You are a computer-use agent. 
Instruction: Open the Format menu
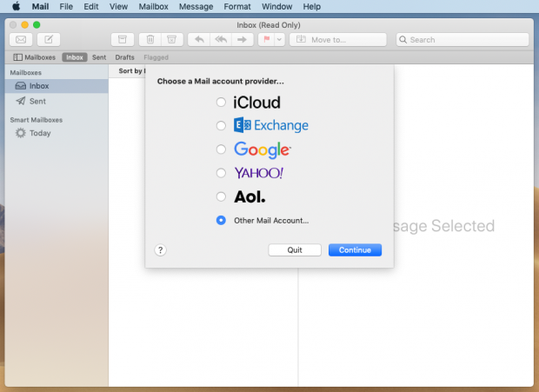237,7
